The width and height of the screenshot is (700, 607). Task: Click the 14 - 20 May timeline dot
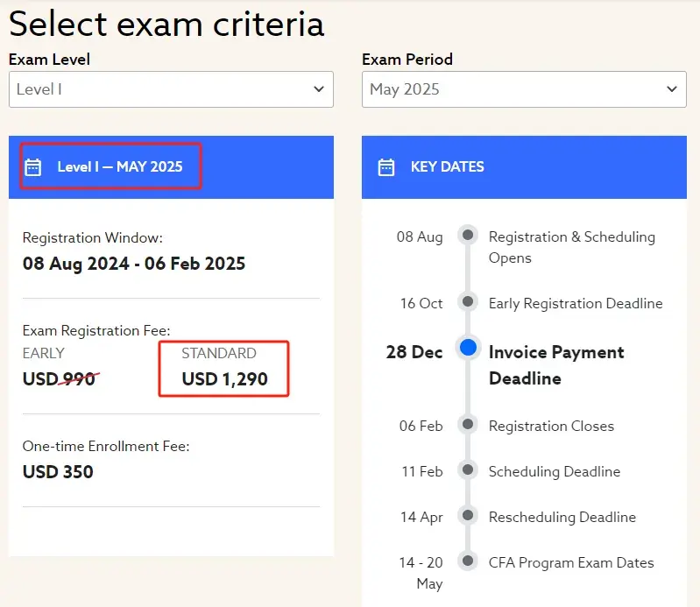pos(468,561)
